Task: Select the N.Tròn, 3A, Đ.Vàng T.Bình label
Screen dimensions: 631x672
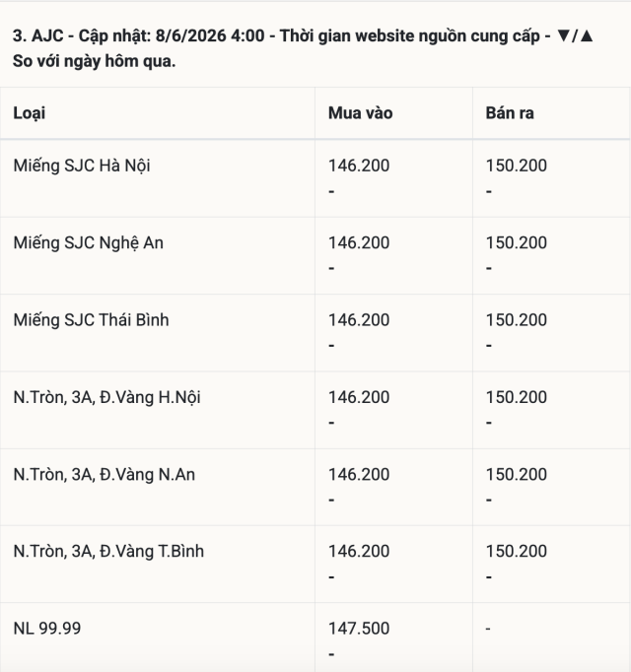Action: pyautogui.click(x=108, y=551)
